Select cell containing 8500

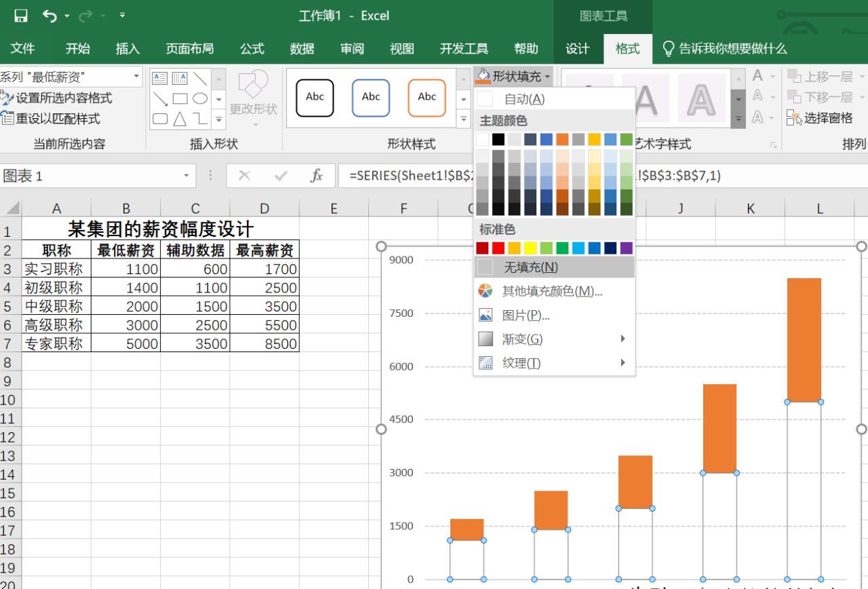tap(264, 343)
